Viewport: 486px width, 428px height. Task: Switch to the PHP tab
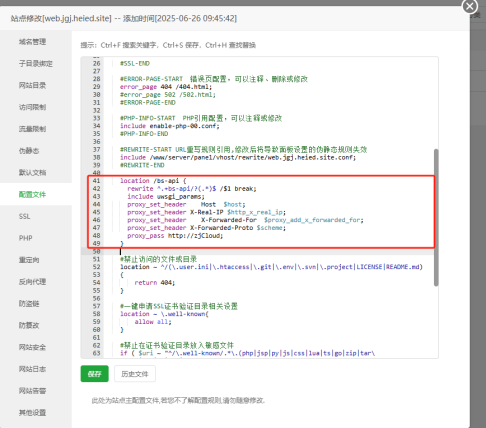tap(26, 238)
